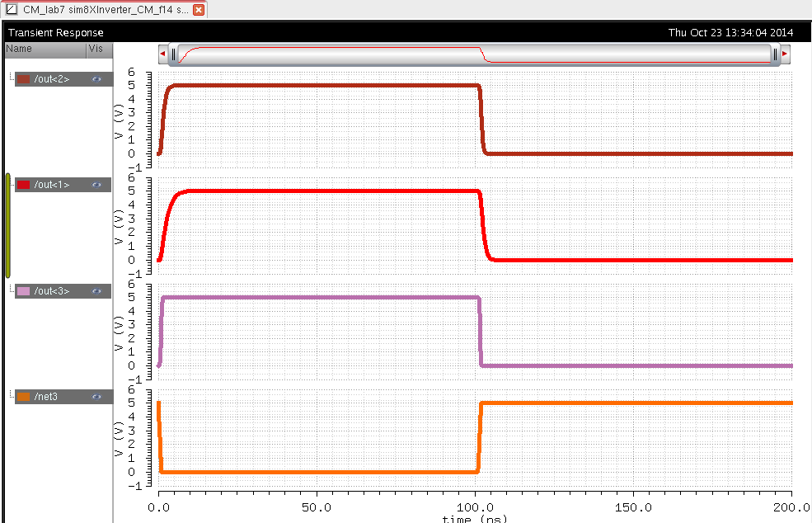
Task: Click the time (ns) axis label
Action: tap(474, 518)
